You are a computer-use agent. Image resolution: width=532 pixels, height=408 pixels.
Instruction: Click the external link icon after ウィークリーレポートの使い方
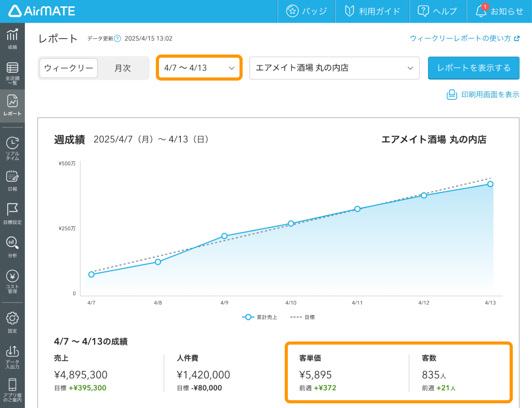(516, 38)
